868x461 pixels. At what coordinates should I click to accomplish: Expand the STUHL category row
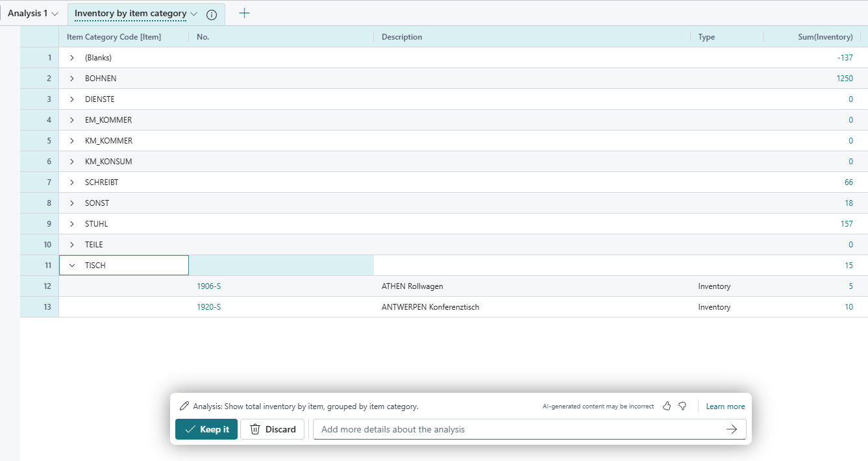pos(72,224)
